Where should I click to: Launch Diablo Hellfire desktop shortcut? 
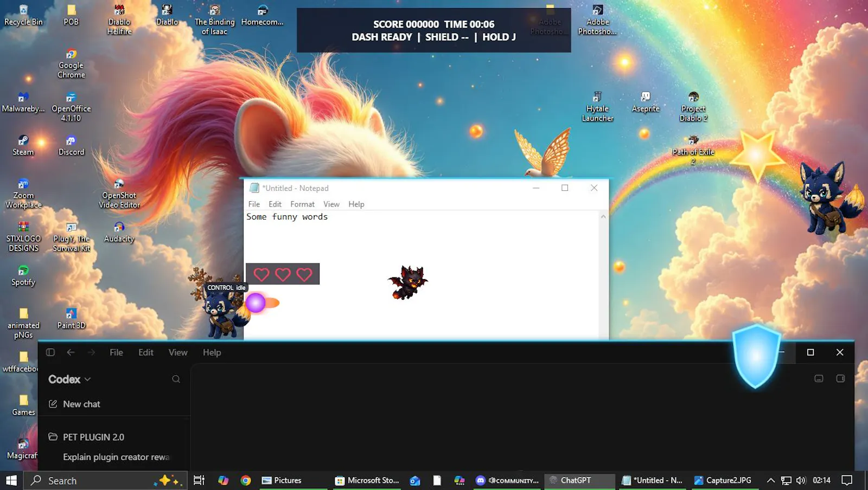point(119,20)
